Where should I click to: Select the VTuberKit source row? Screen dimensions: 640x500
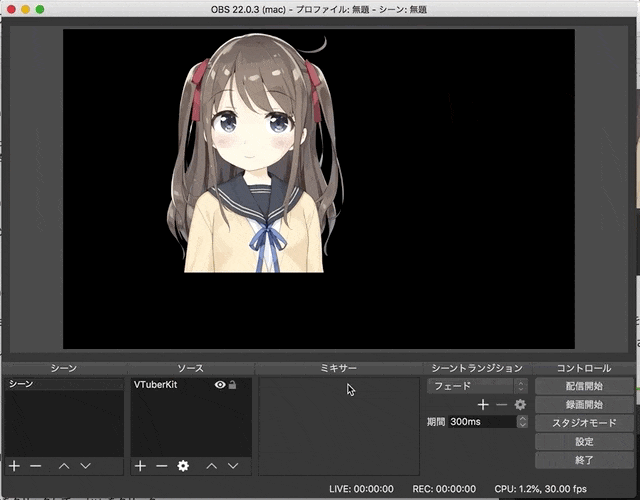tap(191, 384)
